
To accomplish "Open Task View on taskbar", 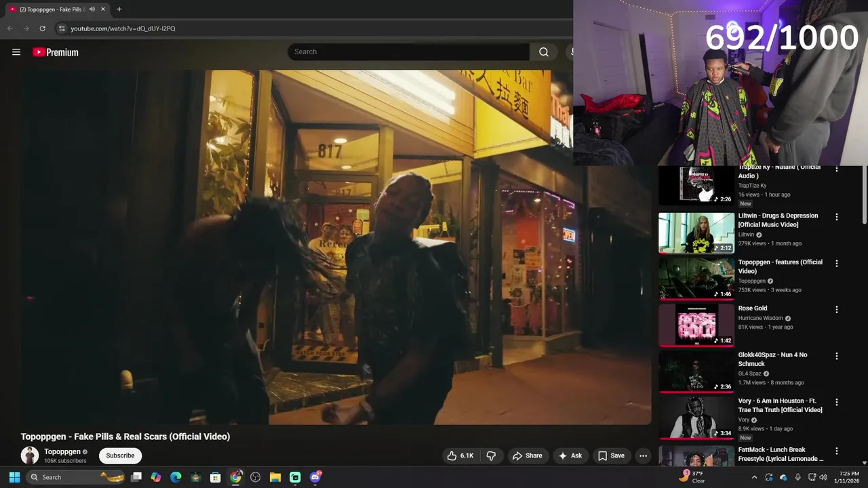I will 136,477.
